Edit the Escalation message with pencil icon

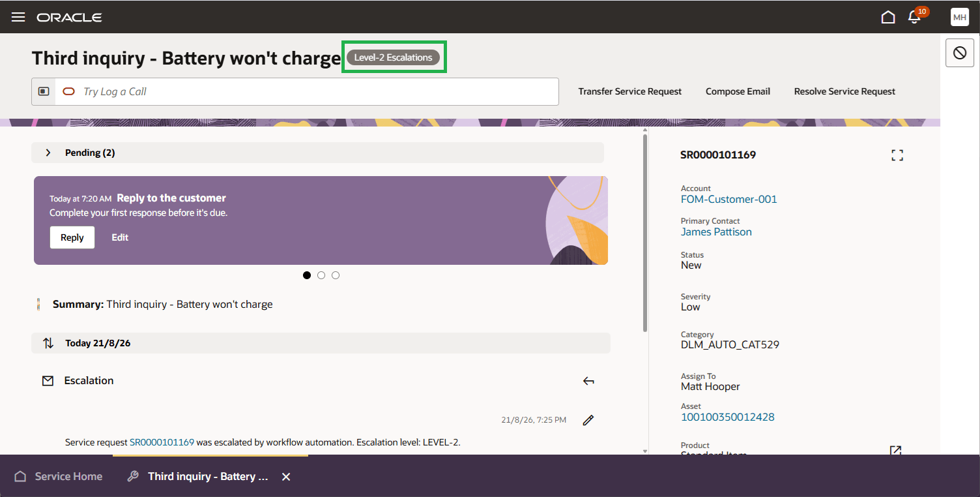pyautogui.click(x=588, y=420)
